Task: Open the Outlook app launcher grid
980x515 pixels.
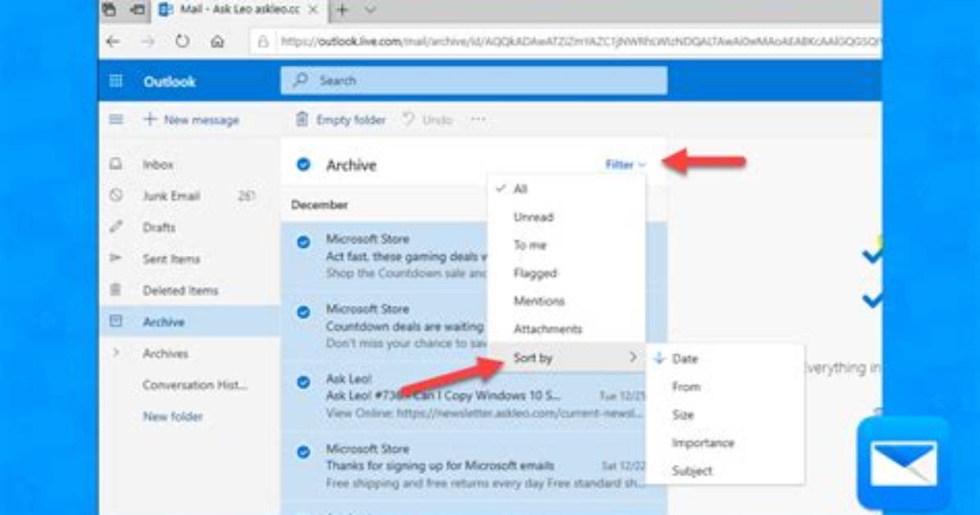Action: pos(116,80)
